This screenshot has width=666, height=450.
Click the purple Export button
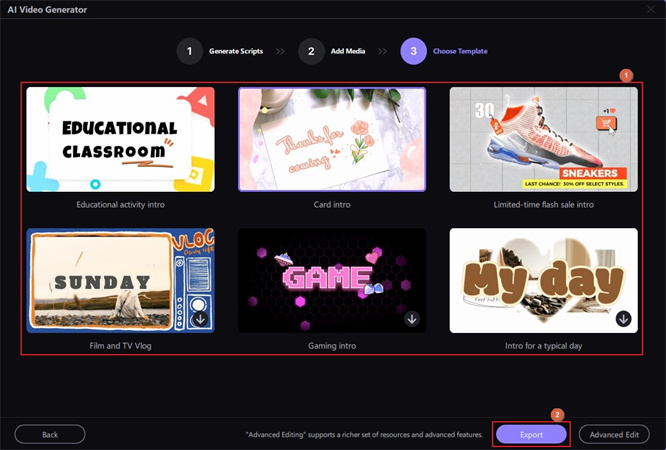532,435
